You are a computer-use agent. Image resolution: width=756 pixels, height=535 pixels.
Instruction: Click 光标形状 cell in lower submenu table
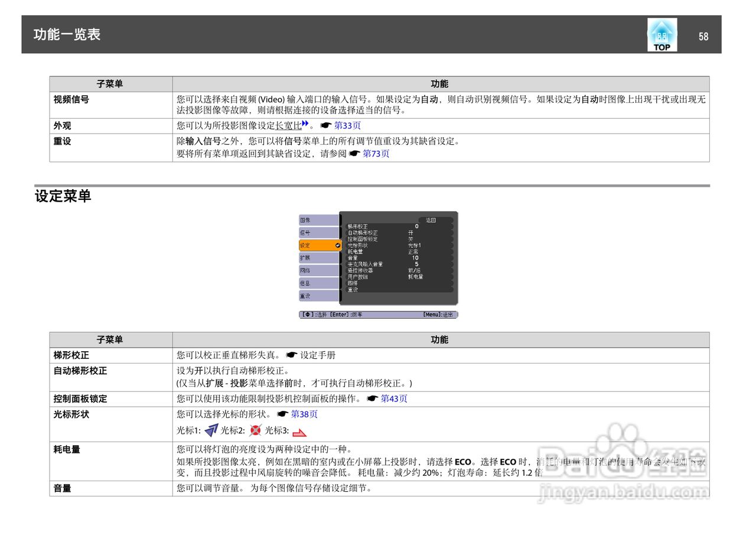pos(111,423)
